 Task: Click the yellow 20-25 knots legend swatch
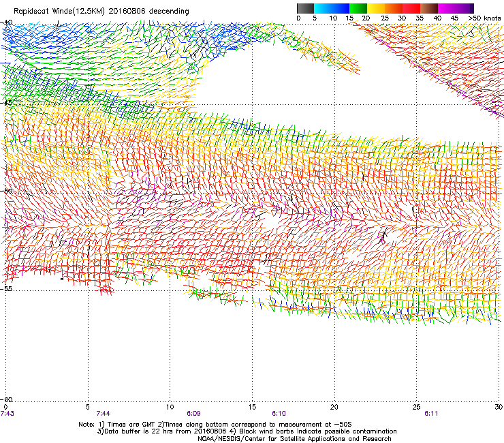pos(376,8)
